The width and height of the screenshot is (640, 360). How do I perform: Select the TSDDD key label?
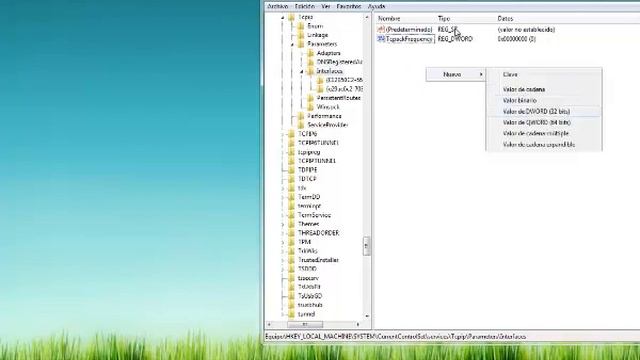(x=307, y=269)
